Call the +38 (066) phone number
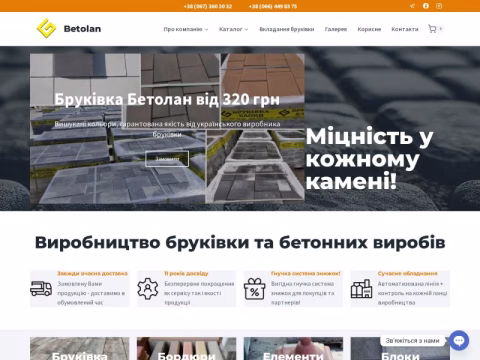Image resolution: width=480 pixels, height=360 pixels. pyautogui.click(x=273, y=6)
